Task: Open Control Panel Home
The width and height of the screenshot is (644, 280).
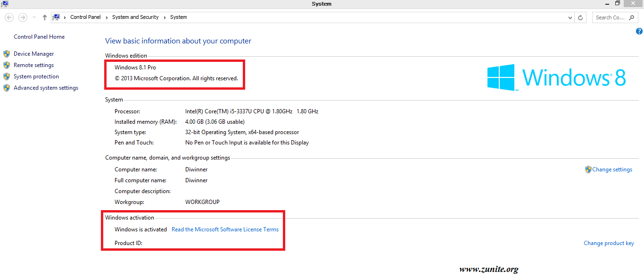Action: 39,37
